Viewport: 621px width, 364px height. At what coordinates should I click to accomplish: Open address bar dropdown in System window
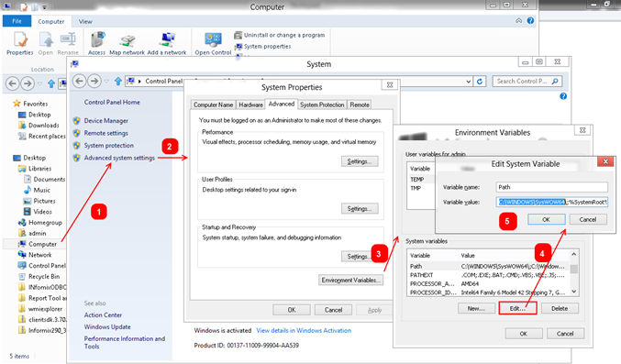(x=469, y=82)
